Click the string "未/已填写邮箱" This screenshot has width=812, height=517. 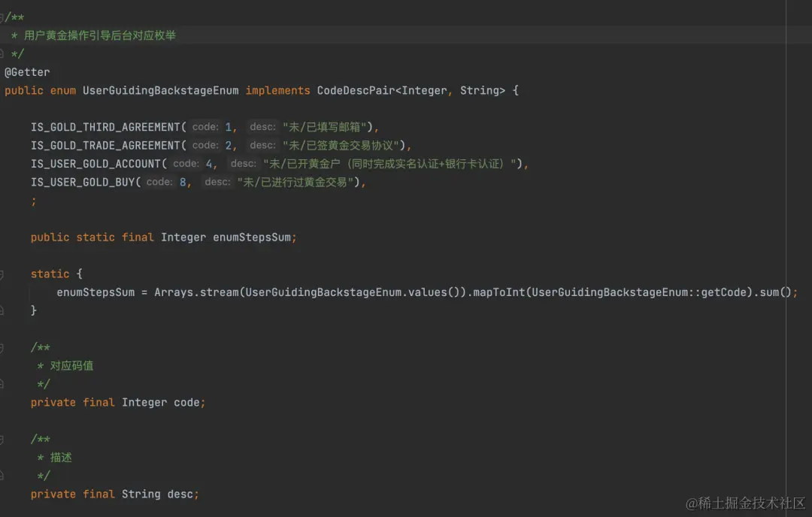pyautogui.click(x=325, y=127)
